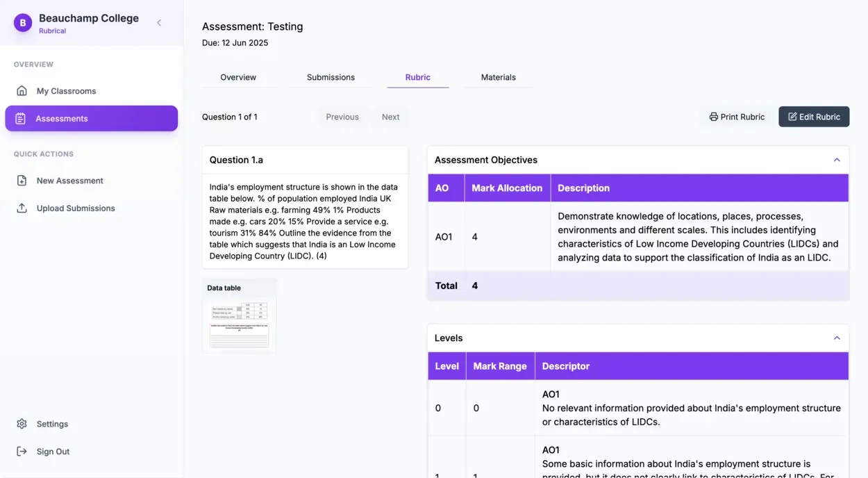Viewport: 868px width, 478px height.
Task: Select the My Classrooms icon in sidebar
Action: [21, 90]
